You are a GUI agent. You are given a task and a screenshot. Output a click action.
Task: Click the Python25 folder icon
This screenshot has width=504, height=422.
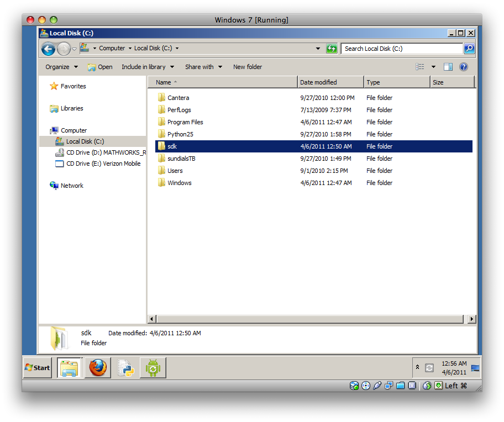(x=162, y=134)
